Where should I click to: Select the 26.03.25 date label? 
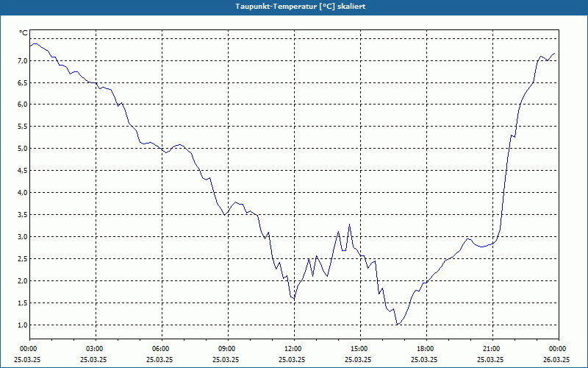(x=556, y=359)
